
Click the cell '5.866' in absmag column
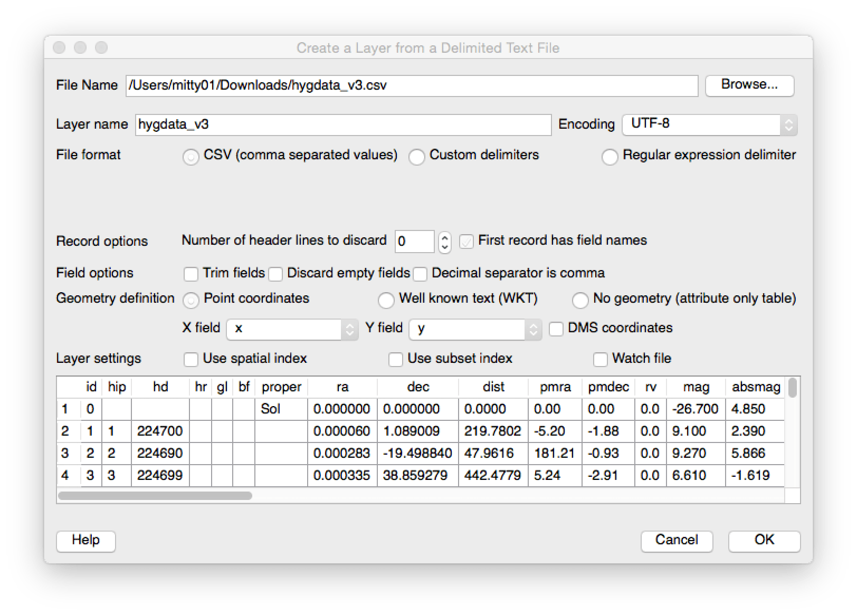pos(756,454)
